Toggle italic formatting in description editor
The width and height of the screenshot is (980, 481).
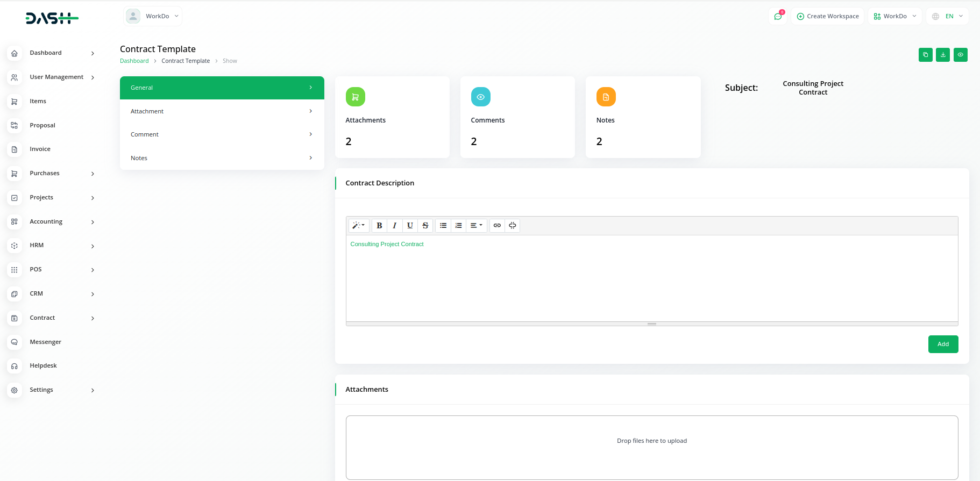(x=394, y=226)
